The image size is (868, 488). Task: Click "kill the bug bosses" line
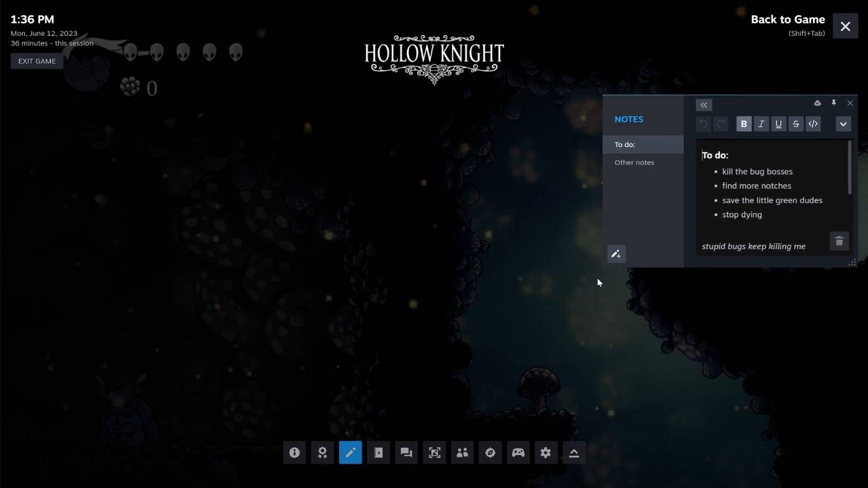pyautogui.click(x=757, y=171)
